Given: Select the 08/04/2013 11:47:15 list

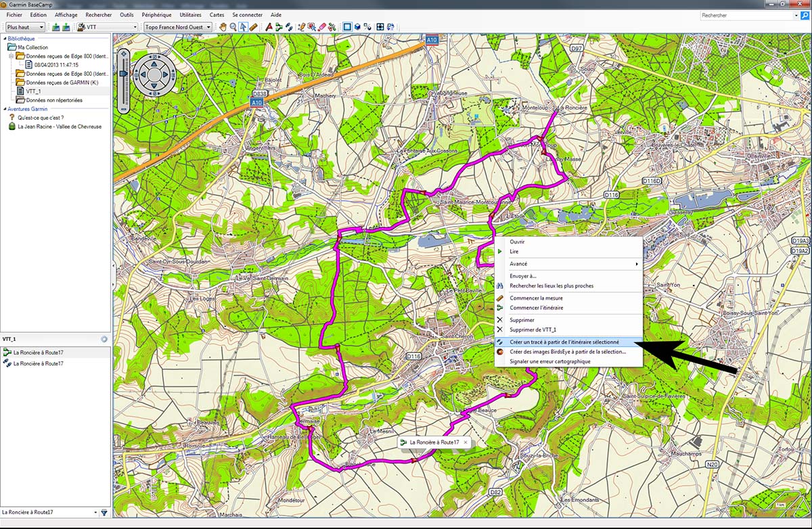Looking at the screenshot, I should [x=51, y=65].
